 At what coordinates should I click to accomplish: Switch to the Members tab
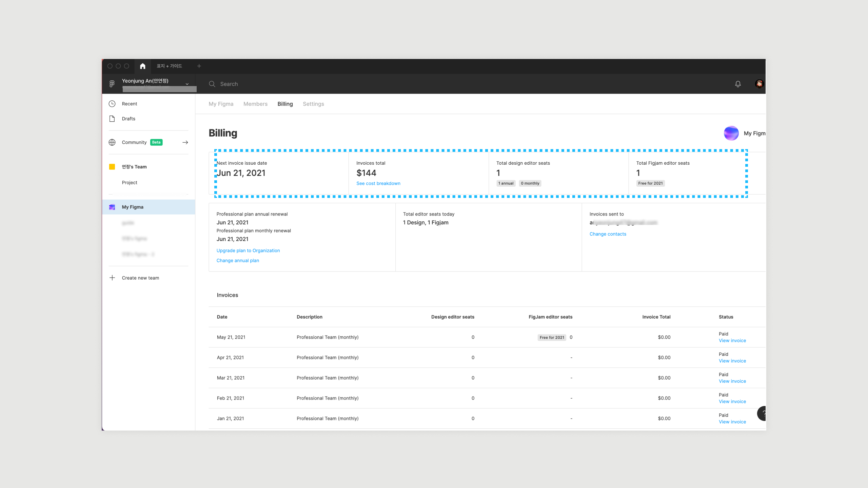pos(255,104)
